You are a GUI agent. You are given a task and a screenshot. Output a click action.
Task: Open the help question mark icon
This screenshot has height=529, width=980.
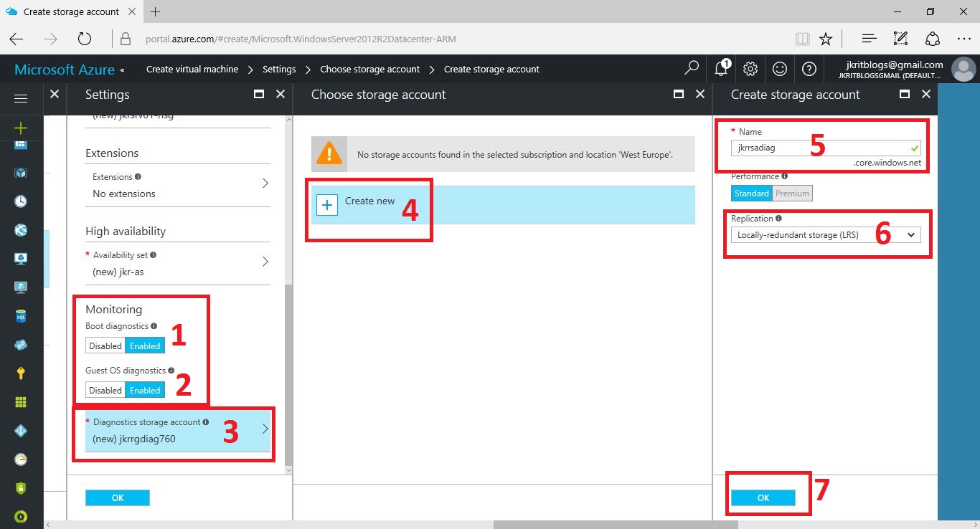[x=809, y=69]
